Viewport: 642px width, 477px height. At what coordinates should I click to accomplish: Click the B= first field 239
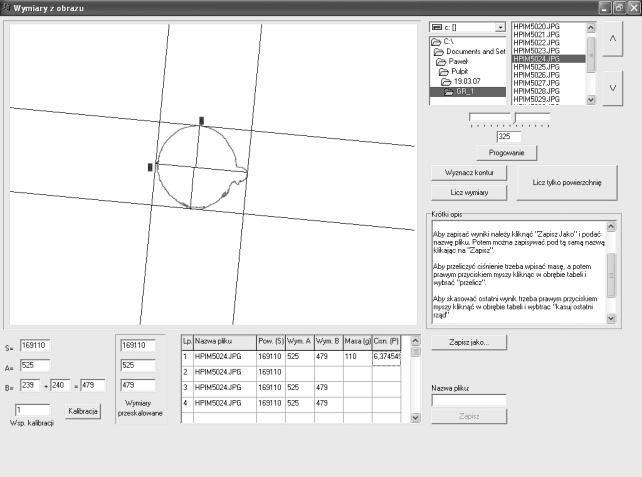tap(29, 385)
